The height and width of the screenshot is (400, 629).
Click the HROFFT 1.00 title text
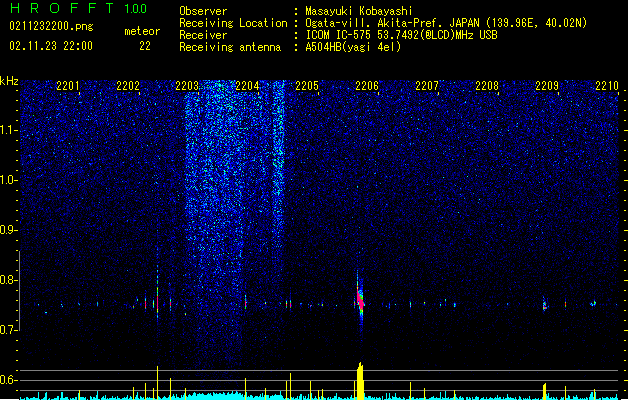point(79,8)
